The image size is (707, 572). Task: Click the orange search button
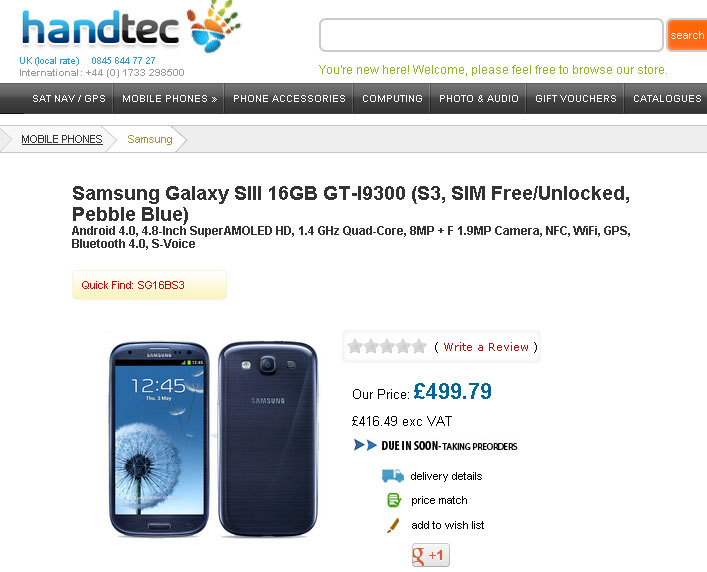pos(687,35)
